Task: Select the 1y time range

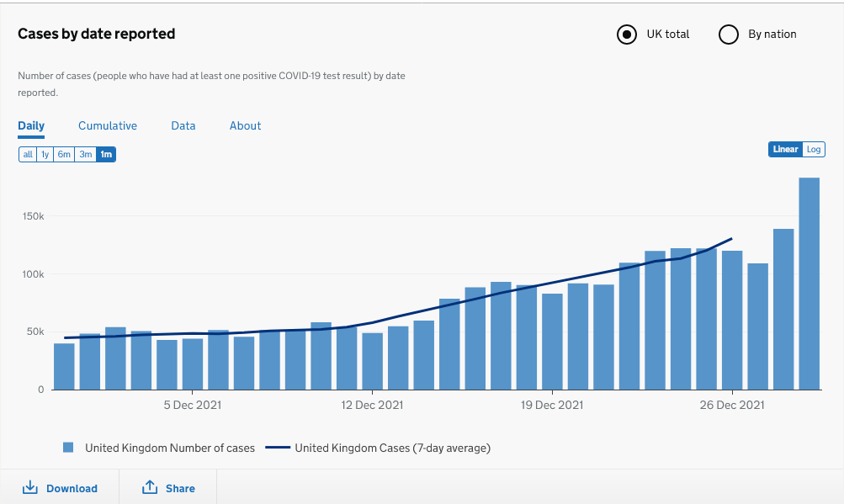Action: (x=45, y=154)
